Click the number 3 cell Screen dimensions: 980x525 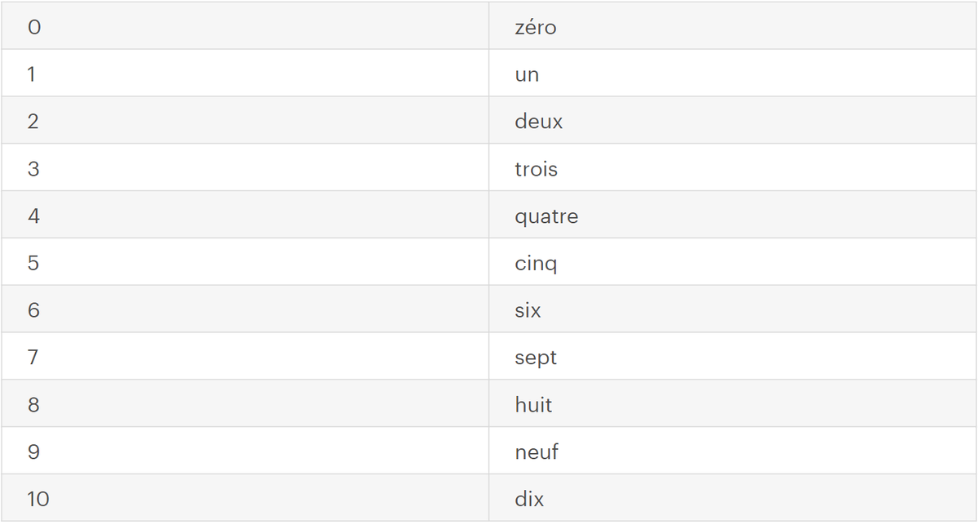tap(33, 169)
